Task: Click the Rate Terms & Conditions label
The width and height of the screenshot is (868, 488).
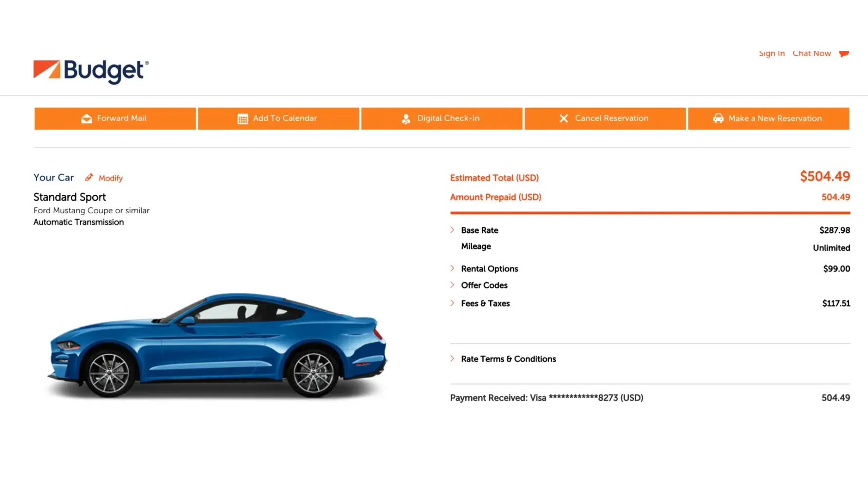Action: pyautogui.click(x=509, y=359)
